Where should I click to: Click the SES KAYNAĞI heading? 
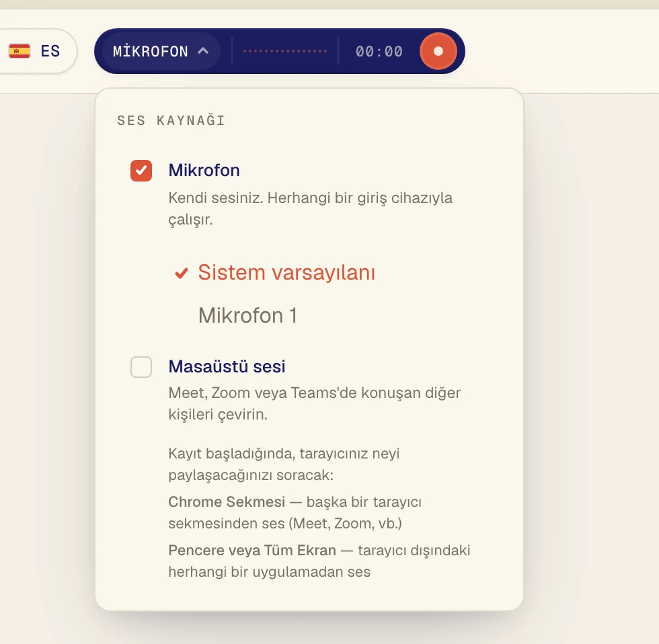[x=171, y=120]
